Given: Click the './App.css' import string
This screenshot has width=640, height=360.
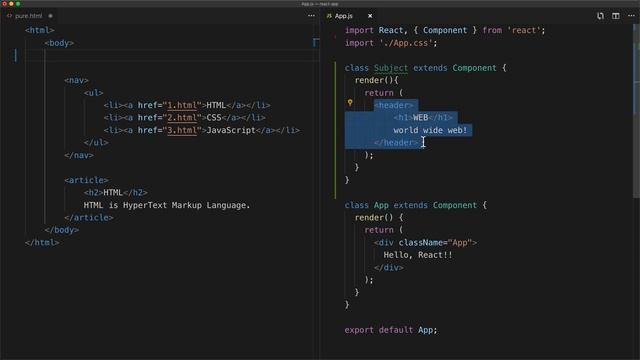Looking at the screenshot, I should [x=406, y=43].
